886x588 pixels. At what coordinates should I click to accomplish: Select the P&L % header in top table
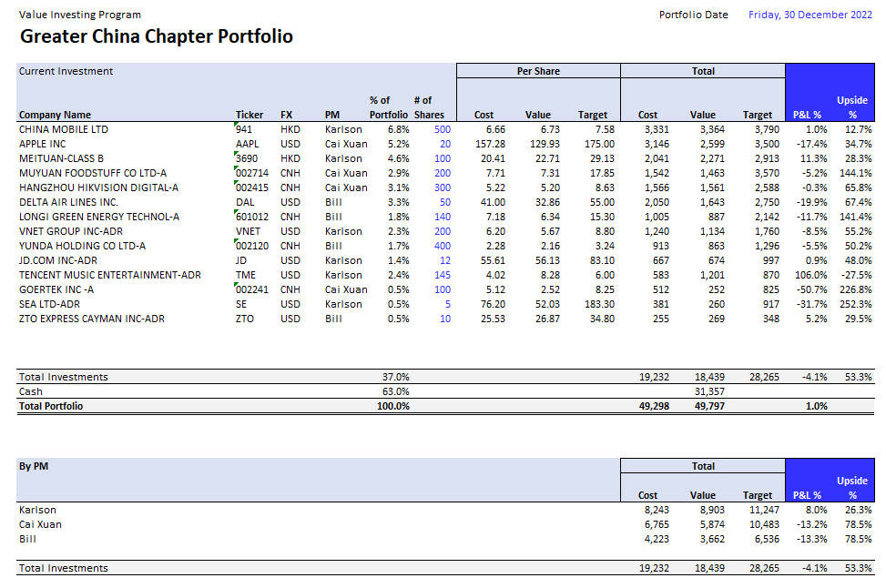[807, 115]
